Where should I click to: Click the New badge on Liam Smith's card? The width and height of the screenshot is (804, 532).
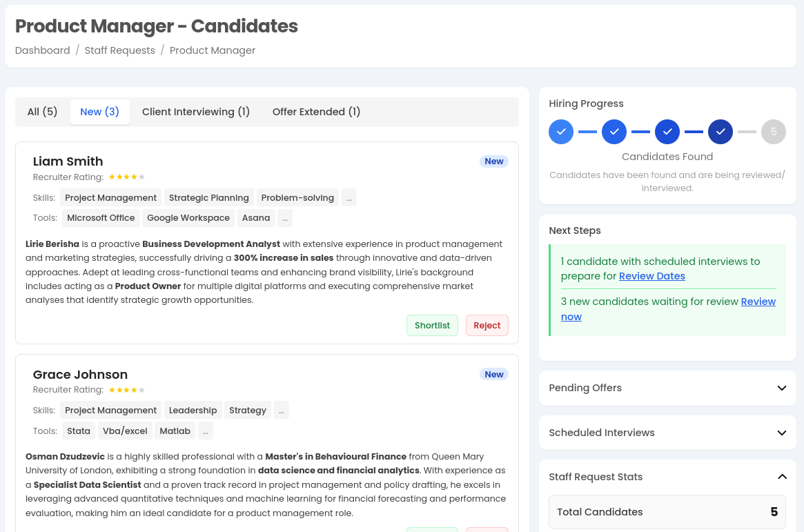pyautogui.click(x=494, y=161)
